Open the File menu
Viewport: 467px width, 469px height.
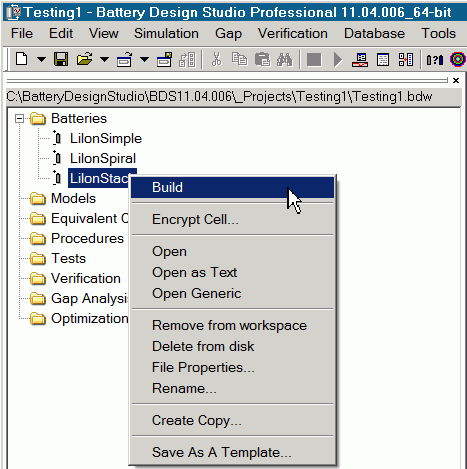point(22,33)
